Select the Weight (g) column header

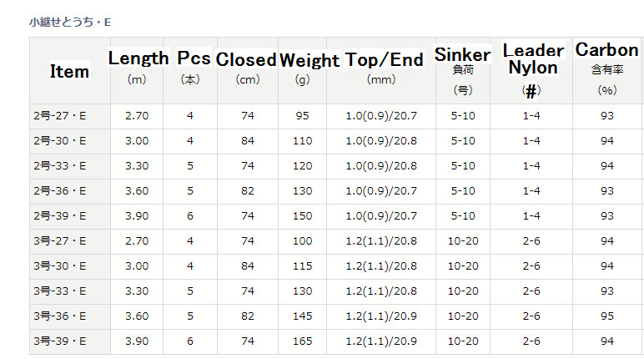[x=302, y=71]
